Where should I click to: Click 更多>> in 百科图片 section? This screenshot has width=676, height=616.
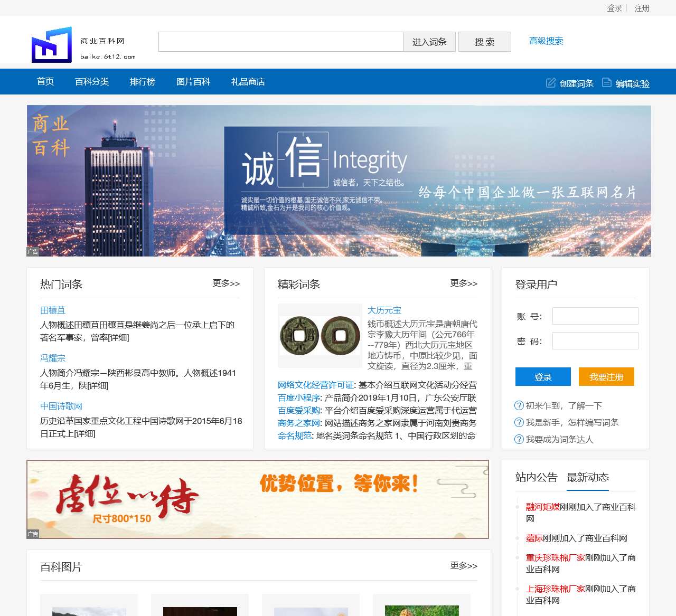(x=464, y=566)
